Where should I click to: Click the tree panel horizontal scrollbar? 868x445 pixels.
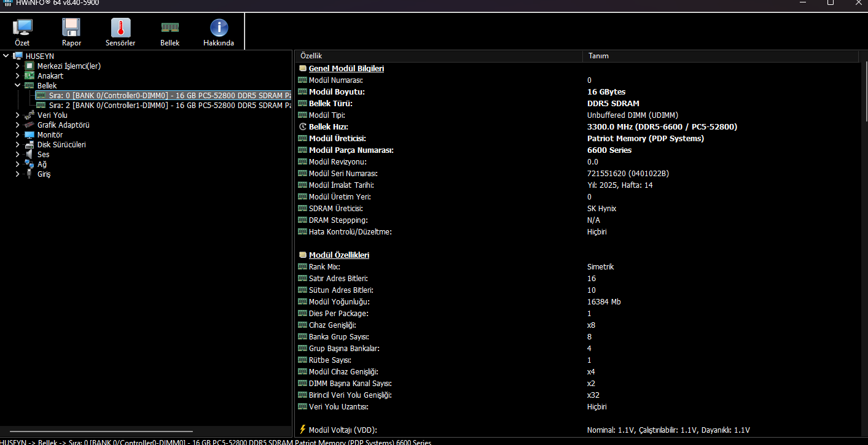click(x=101, y=431)
